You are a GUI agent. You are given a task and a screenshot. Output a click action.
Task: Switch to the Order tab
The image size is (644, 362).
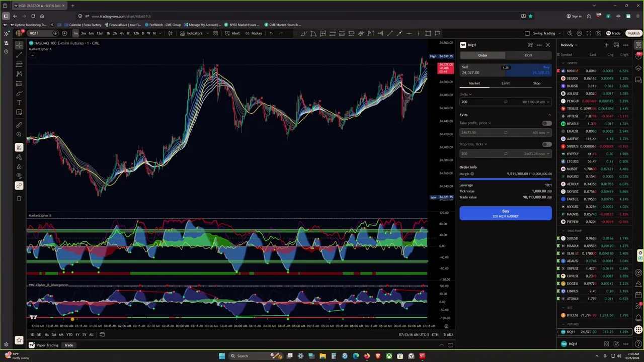(482, 55)
